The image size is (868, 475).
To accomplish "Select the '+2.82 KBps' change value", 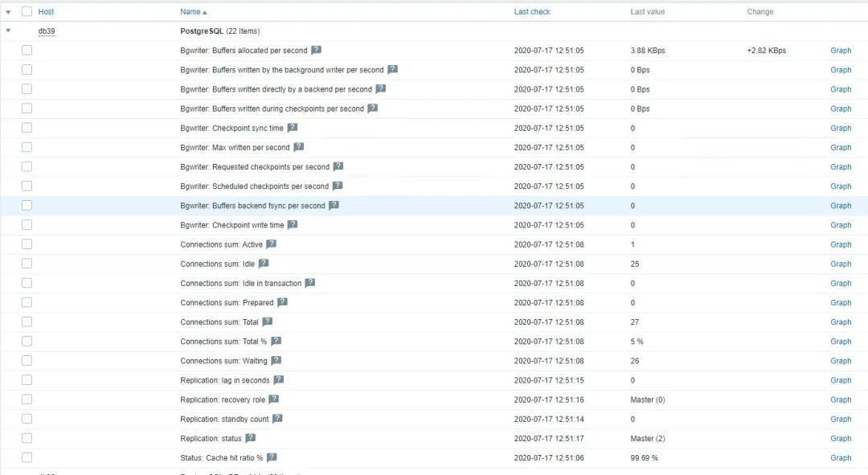I will (x=766, y=51).
